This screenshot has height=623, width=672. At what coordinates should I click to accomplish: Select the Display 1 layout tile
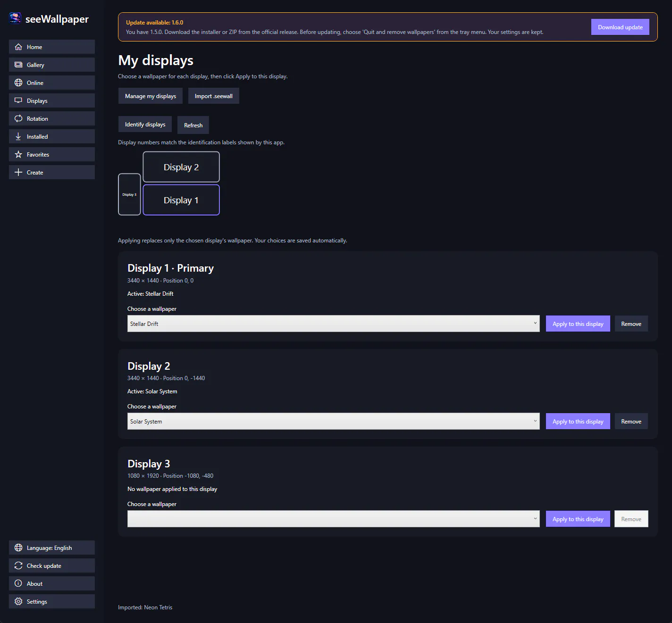click(x=181, y=200)
